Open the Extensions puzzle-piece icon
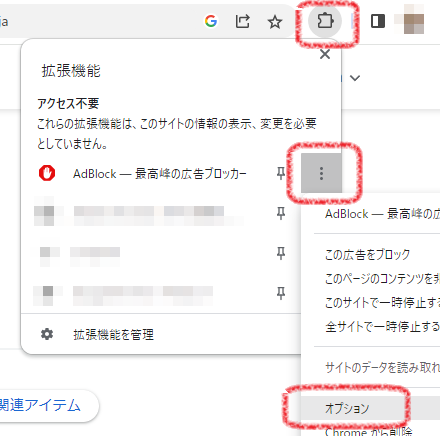Image resolution: width=440 pixels, height=436 pixels. [x=325, y=22]
